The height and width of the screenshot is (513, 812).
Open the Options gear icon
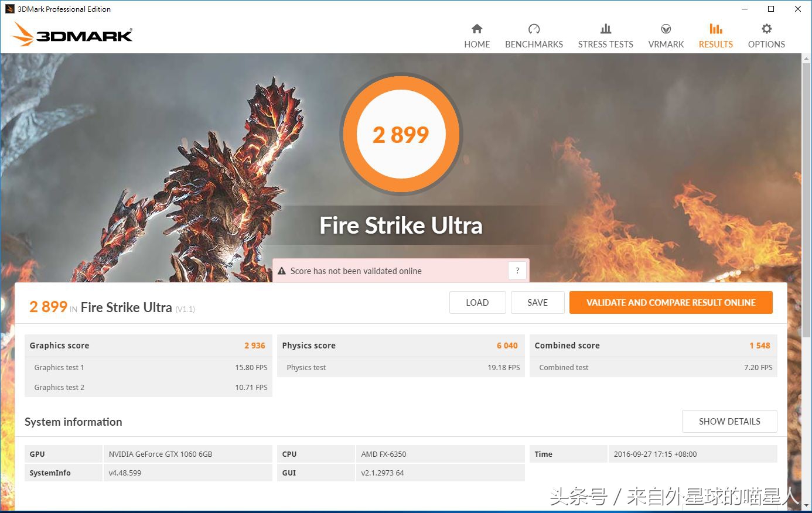766,28
